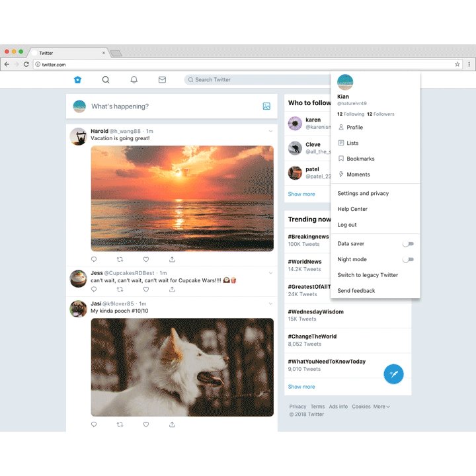
Task: Share Harold's vacation tweet
Action: [172, 259]
